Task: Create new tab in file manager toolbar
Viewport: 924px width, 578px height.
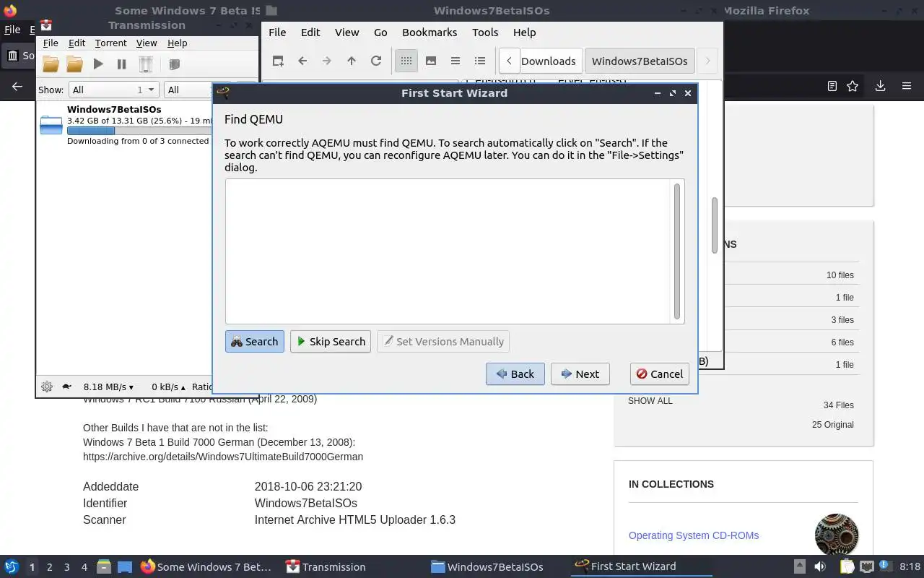Action: tap(278, 61)
